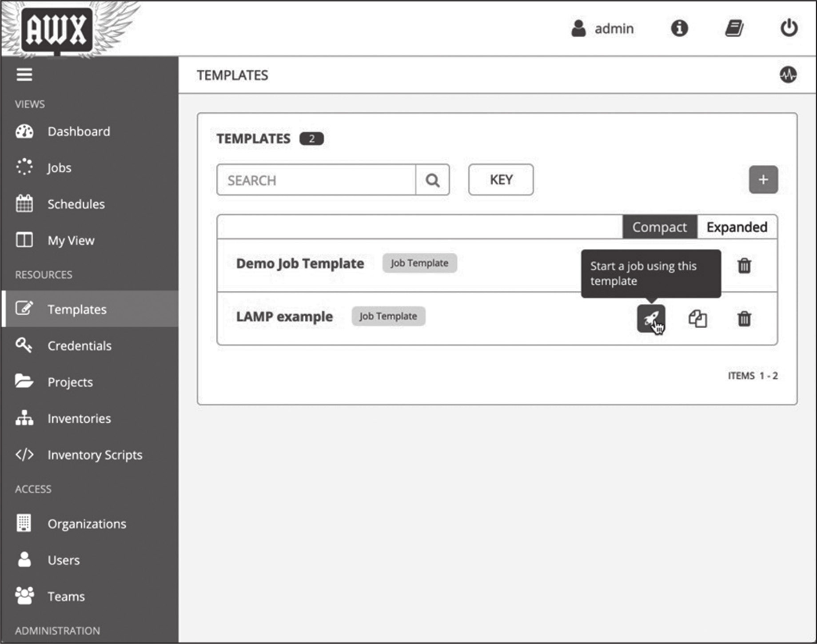Open the About info icon
817x644 pixels.
[679, 28]
